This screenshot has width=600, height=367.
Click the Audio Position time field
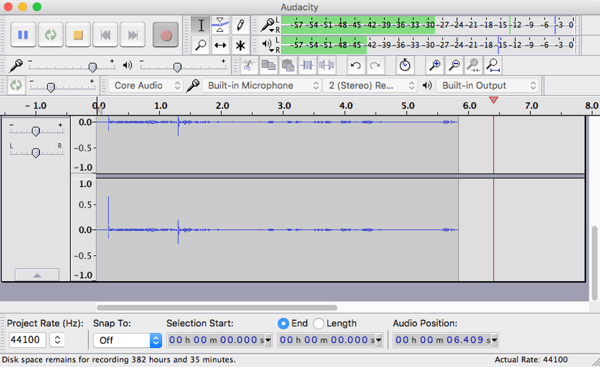[x=442, y=340]
